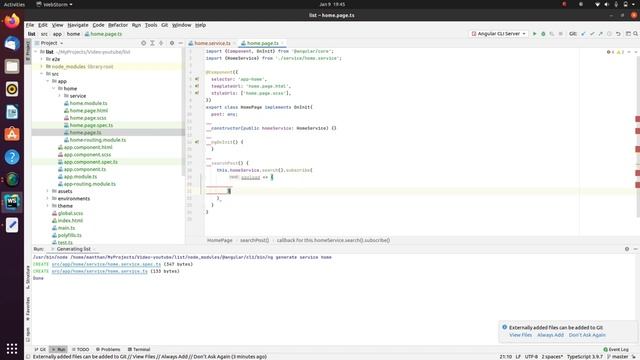Show applications grid in the dock

coord(12,349)
